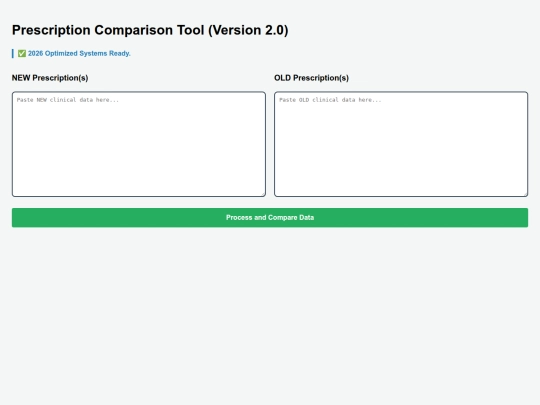The width and height of the screenshot is (540, 405).
Task: Grab the resize handle of NEW text area
Action: [263, 194]
